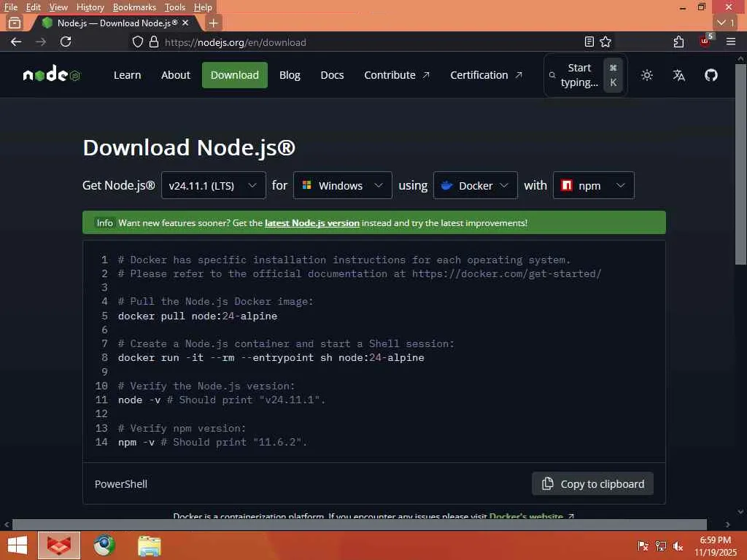The image size is (747, 560).
Task: Open the Certification external link
Action: (x=486, y=75)
